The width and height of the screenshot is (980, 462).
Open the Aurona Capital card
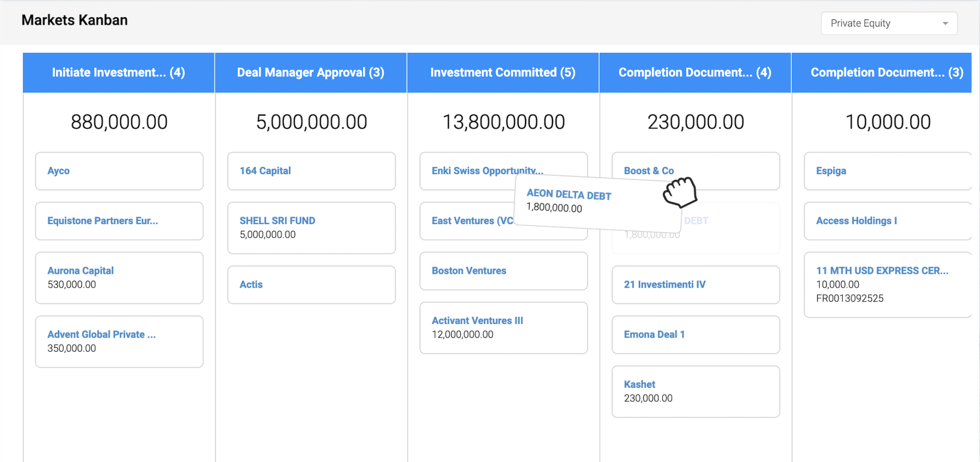coord(119,278)
